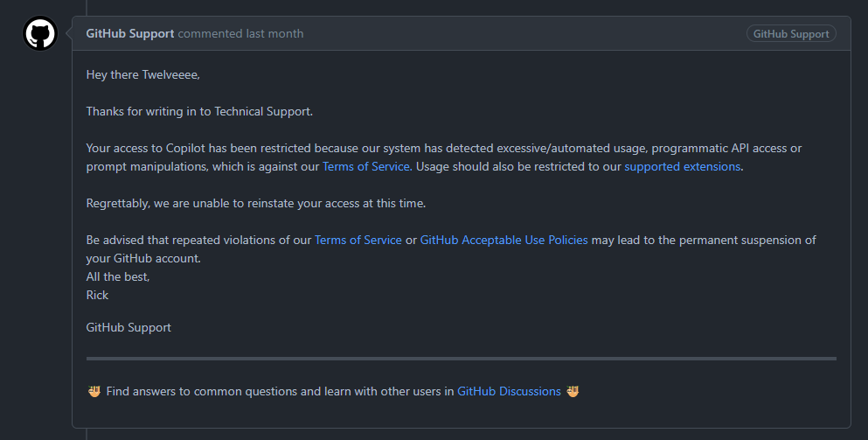868x440 pixels.
Task: Click the raised hands emoji before "Find answers"
Action: [94, 391]
